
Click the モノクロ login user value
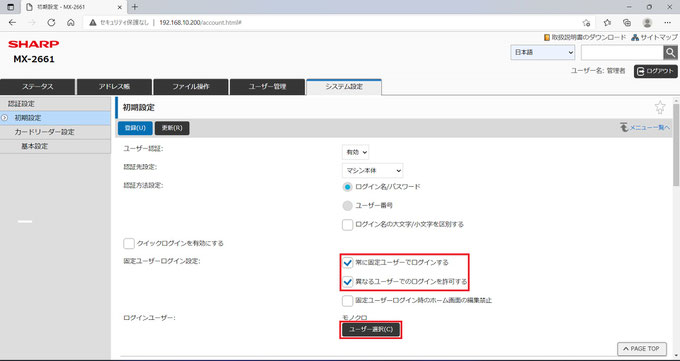coord(355,318)
